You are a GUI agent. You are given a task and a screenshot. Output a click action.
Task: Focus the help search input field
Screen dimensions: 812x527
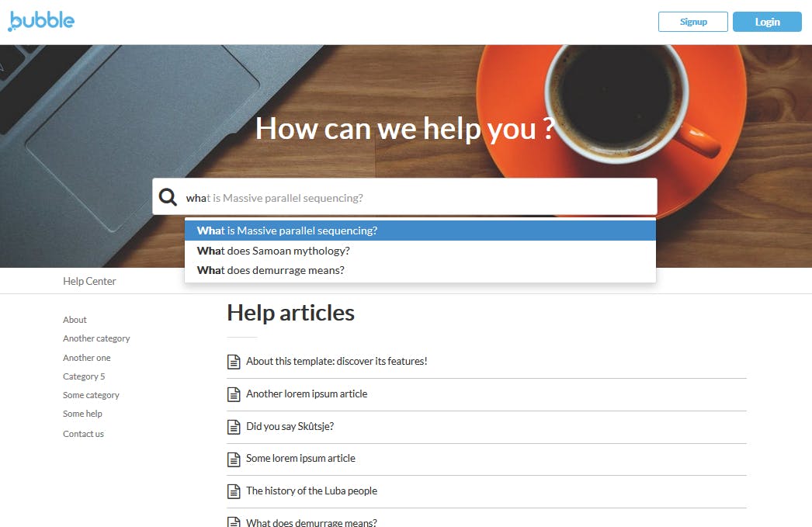pyautogui.click(x=418, y=198)
